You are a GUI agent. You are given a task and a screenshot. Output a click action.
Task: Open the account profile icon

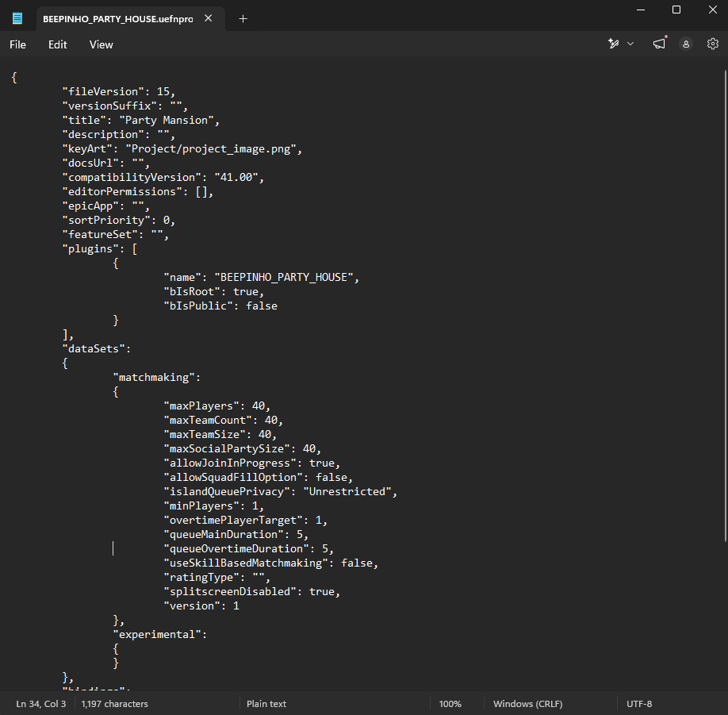click(686, 44)
